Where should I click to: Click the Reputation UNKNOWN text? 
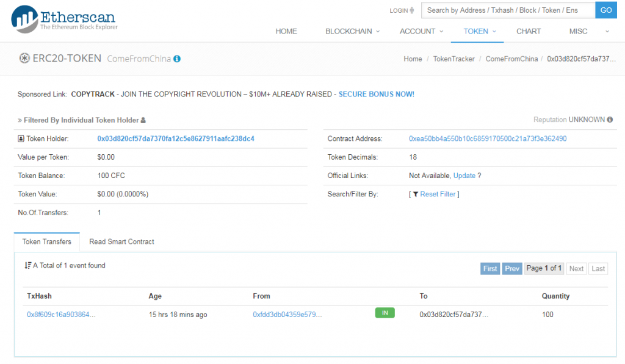coord(569,120)
